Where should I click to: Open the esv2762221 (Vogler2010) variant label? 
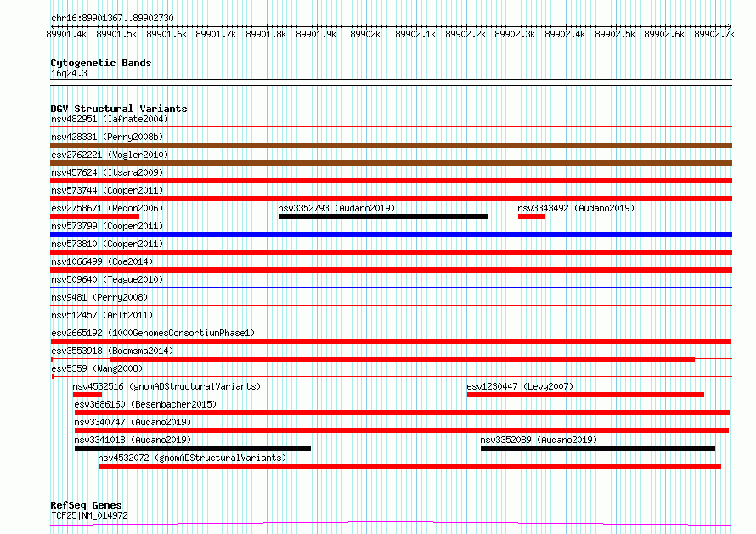(110, 155)
